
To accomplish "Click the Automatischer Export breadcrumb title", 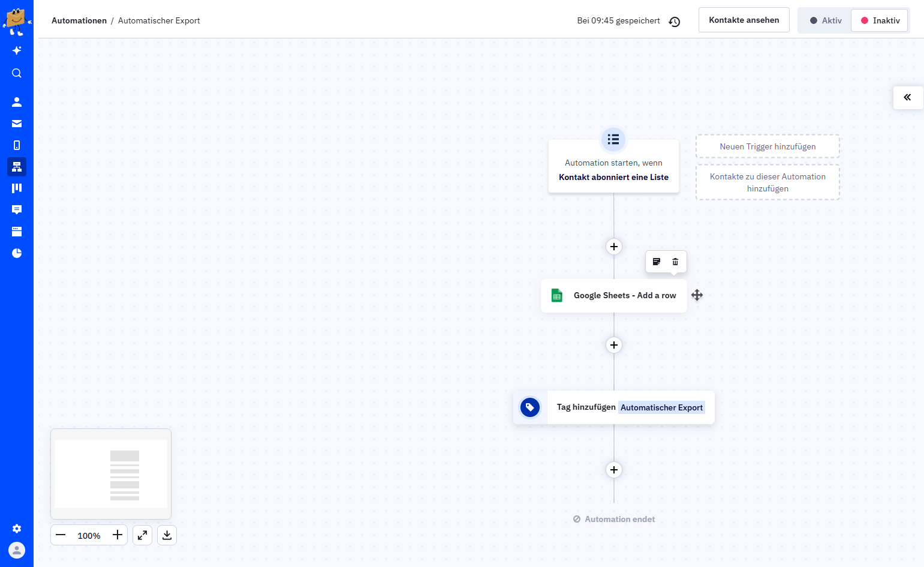I will (159, 20).
